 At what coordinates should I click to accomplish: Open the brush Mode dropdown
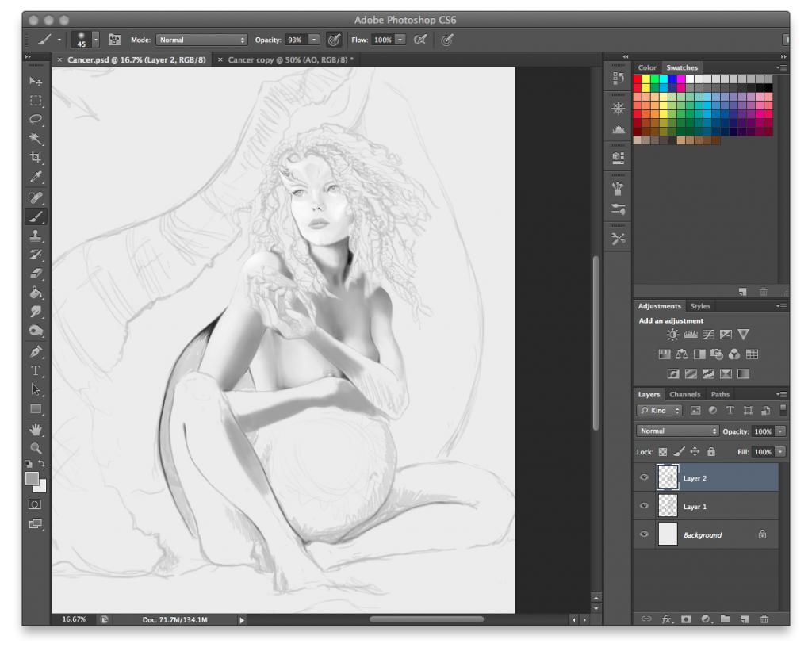click(x=201, y=40)
